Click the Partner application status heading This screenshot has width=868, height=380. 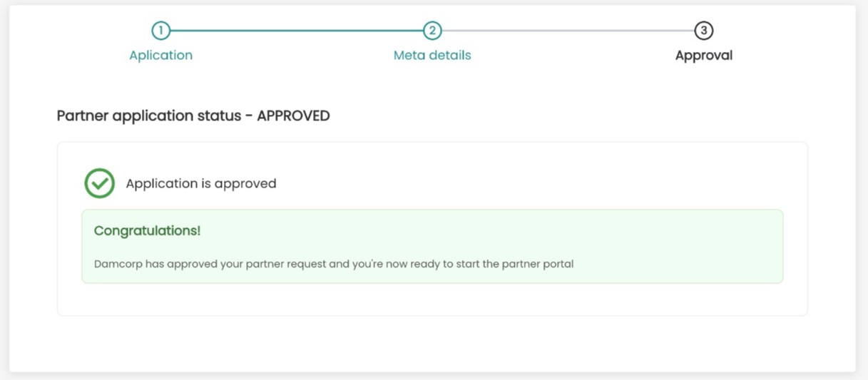pyautogui.click(x=149, y=115)
